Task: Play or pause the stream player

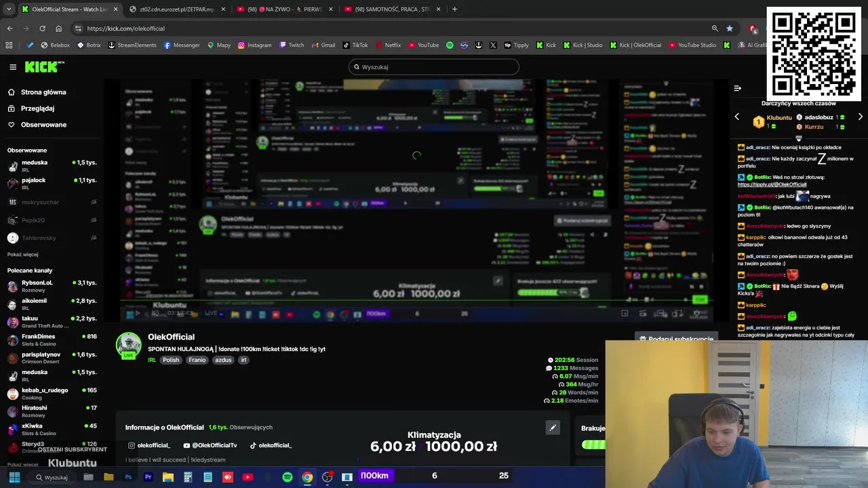Action: (138, 313)
